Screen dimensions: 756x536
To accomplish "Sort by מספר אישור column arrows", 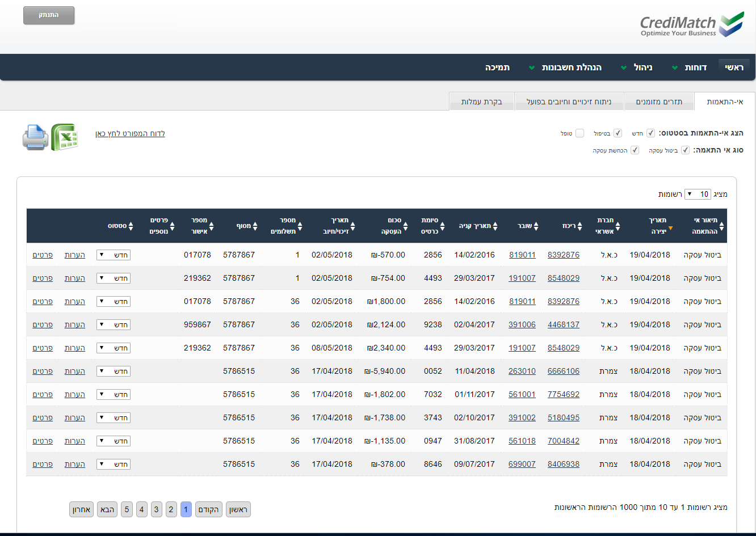I will click(211, 226).
